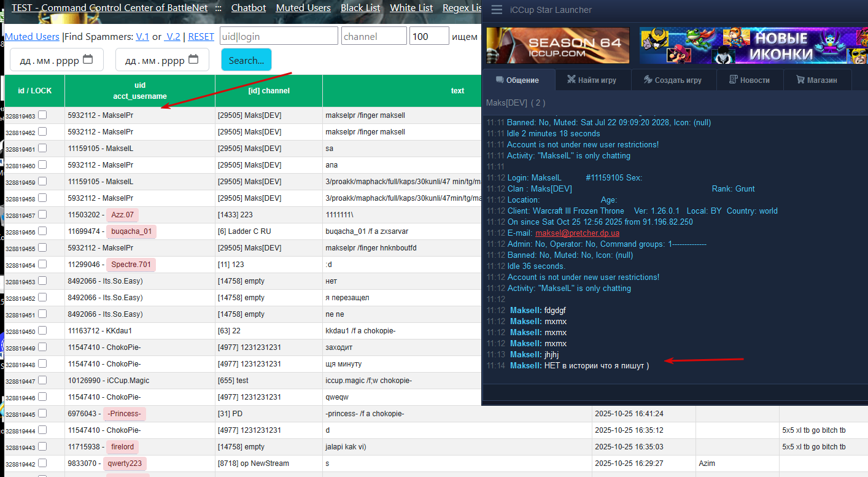Go to the White List page
The width and height of the screenshot is (868, 477).
click(x=411, y=8)
